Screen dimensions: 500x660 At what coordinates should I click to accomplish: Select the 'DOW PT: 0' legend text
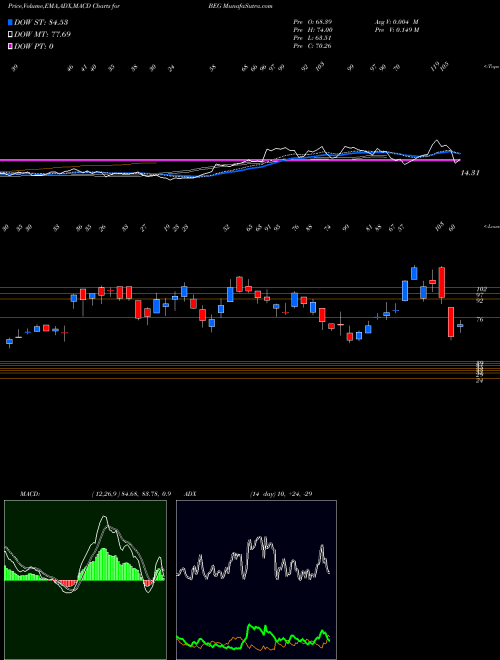coord(34,46)
